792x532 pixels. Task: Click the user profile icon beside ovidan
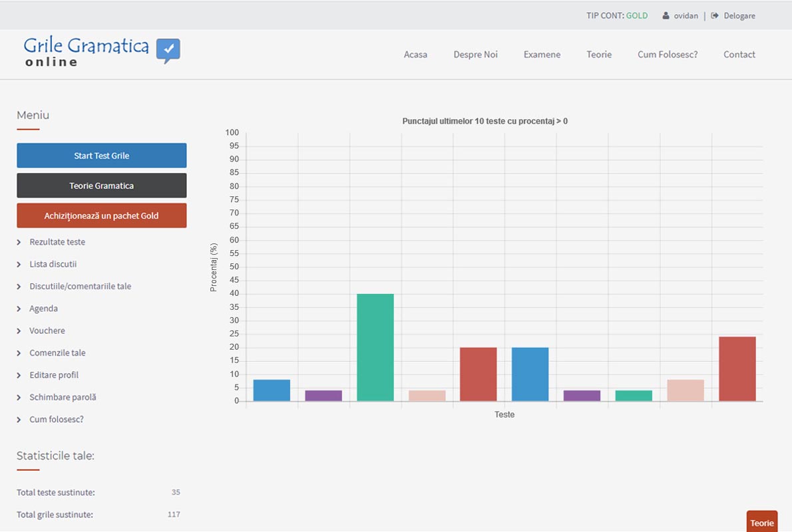pyautogui.click(x=666, y=16)
